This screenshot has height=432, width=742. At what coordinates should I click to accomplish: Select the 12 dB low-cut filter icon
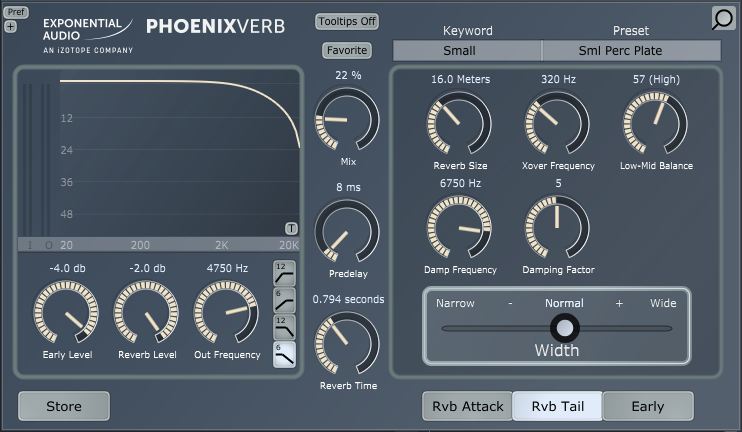point(284,273)
